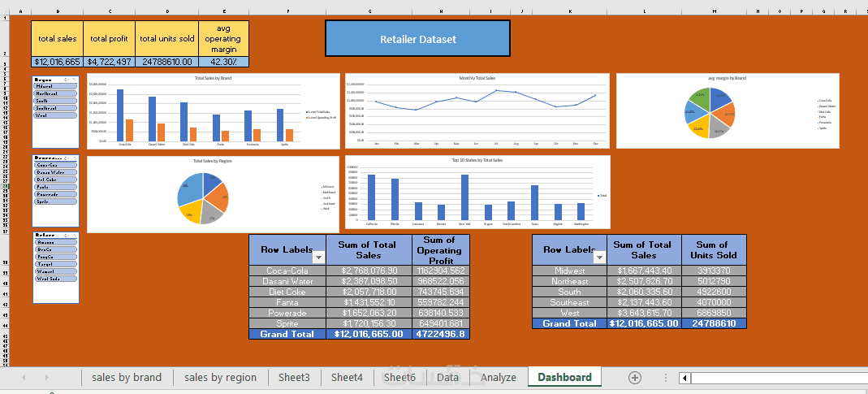Select the total units sold value 24788610.00
This screenshot has height=394, width=868.
tap(167, 62)
